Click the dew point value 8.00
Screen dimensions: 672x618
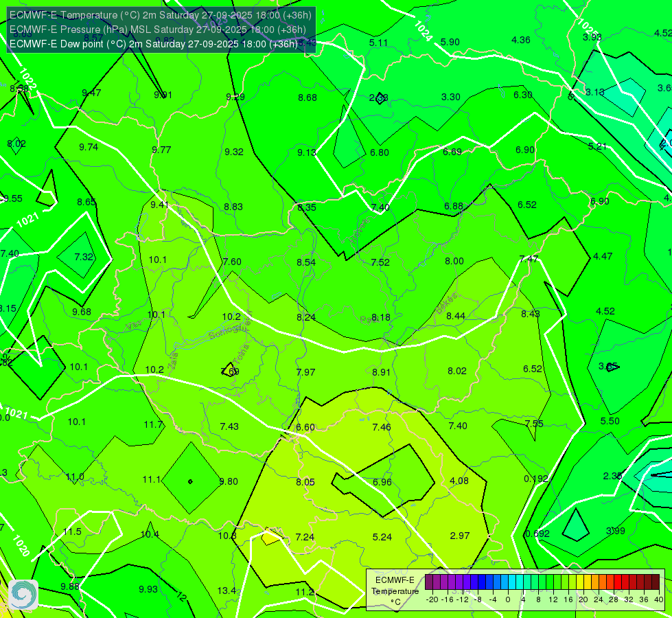pos(454,261)
